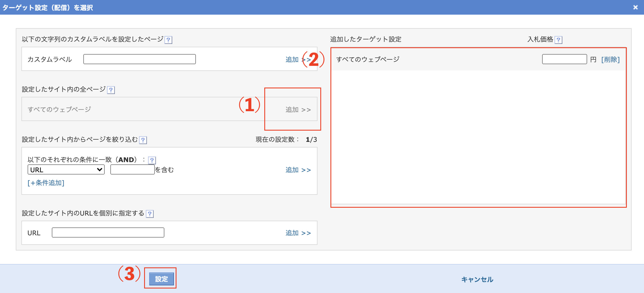Viewport: 644px width, 293px height.
Task: Open help for 設定したサイト内の全ページ
Action: (111, 90)
